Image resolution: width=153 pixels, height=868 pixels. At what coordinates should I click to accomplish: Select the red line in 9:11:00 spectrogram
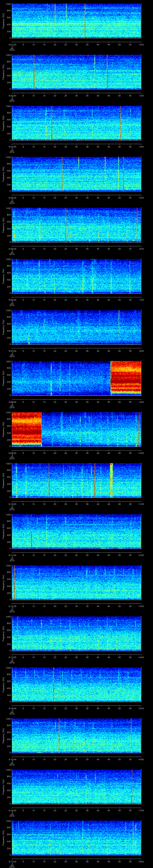pyautogui.click(x=31, y=531)
